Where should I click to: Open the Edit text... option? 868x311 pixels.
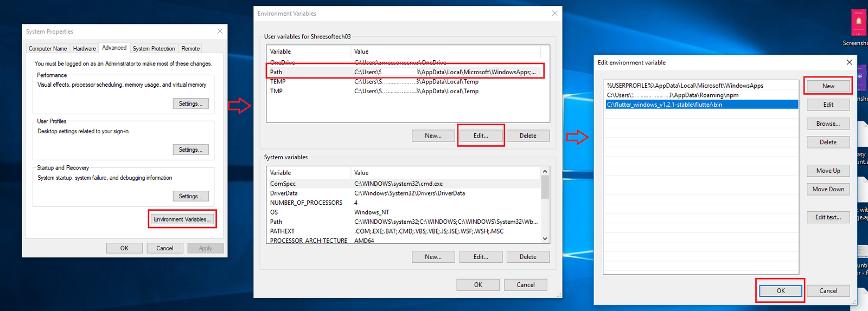click(828, 217)
